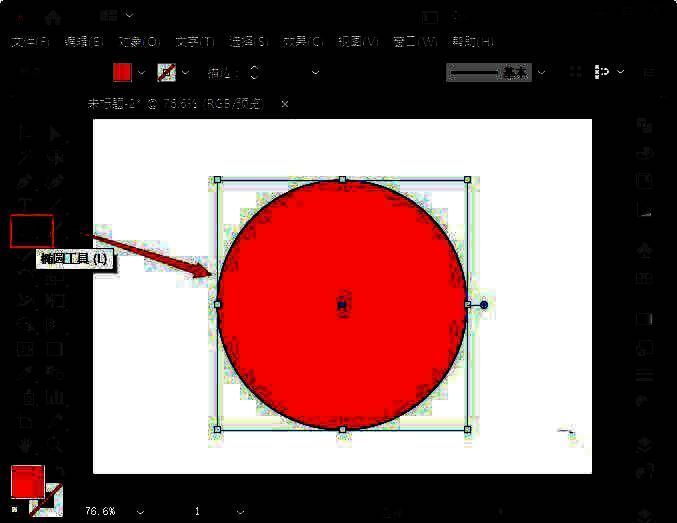Click the none stroke swatch in control bar
Image resolution: width=677 pixels, height=523 pixels.
point(166,72)
